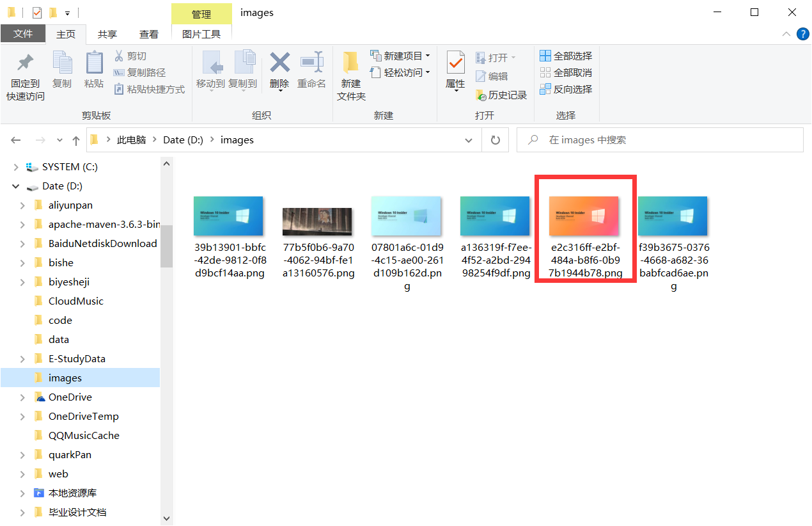Click the refresh icon beside address bar
The image size is (812, 526).
[x=495, y=140]
